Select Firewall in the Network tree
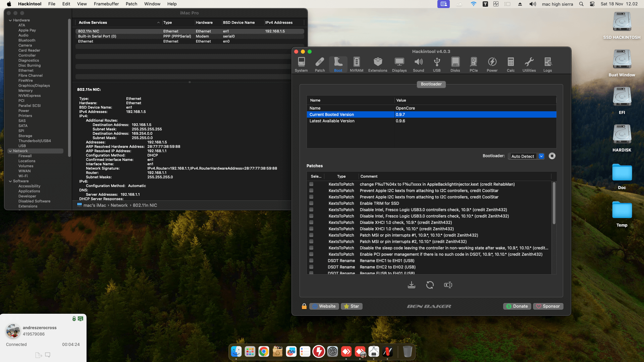The image size is (644, 362). coord(25,156)
